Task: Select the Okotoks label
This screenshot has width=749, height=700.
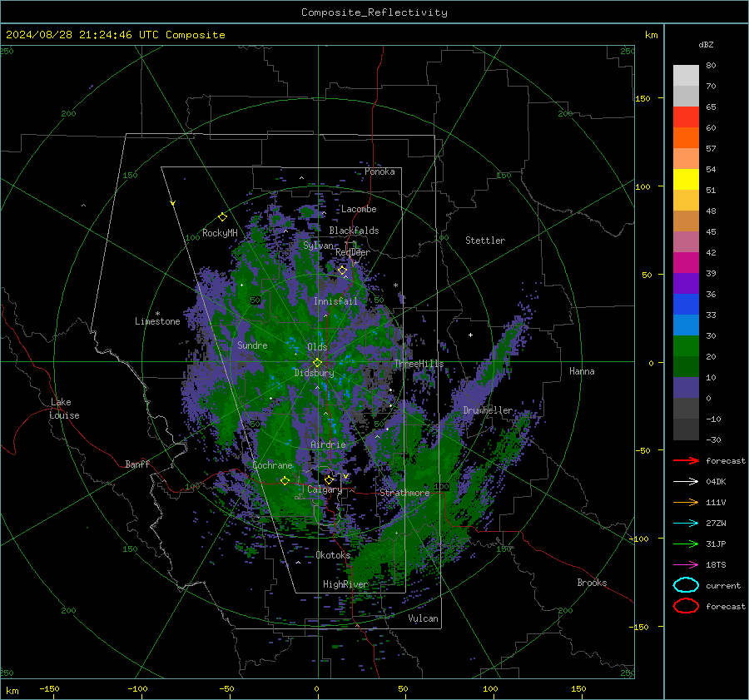Action: pos(333,555)
